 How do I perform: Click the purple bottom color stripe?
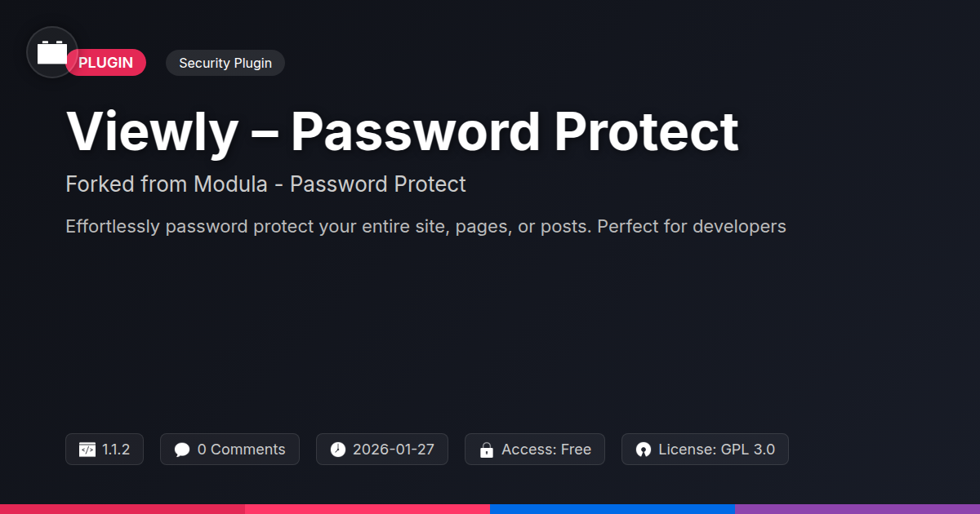(x=857, y=509)
